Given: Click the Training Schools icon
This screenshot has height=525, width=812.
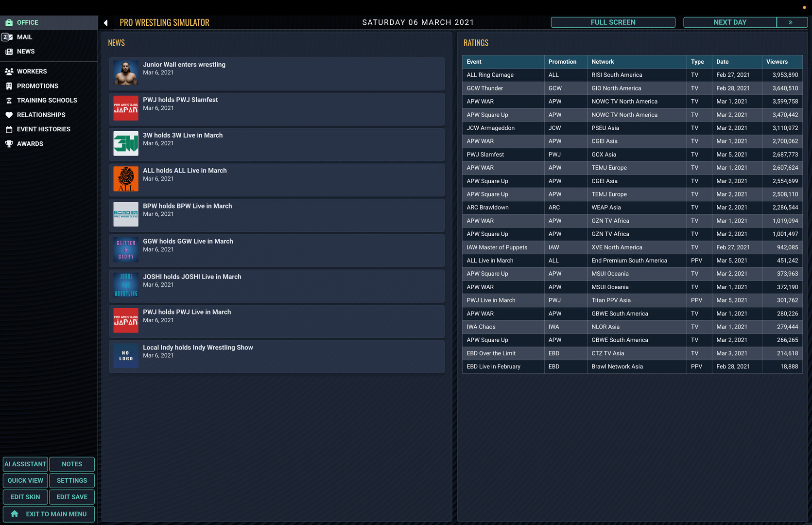Looking at the screenshot, I should pos(9,101).
